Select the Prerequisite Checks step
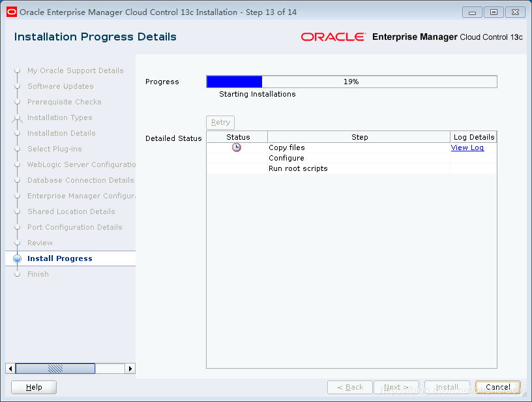 pyautogui.click(x=64, y=102)
